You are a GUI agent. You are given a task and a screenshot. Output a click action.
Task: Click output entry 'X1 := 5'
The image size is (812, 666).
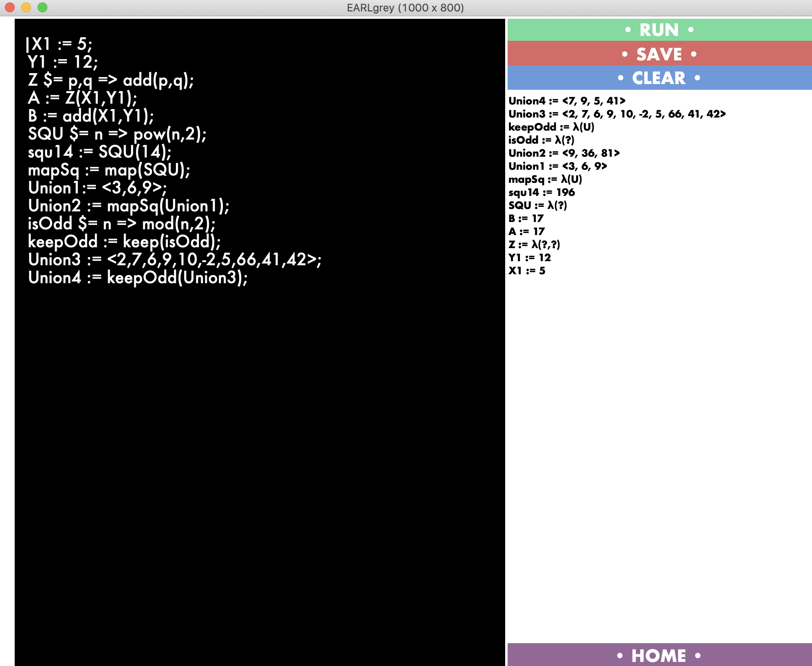526,271
